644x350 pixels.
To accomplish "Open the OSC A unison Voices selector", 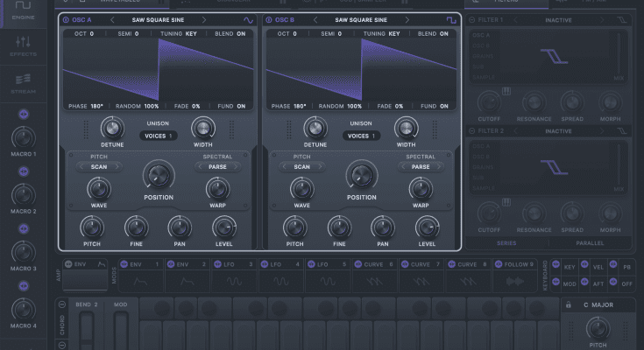I will coord(159,136).
